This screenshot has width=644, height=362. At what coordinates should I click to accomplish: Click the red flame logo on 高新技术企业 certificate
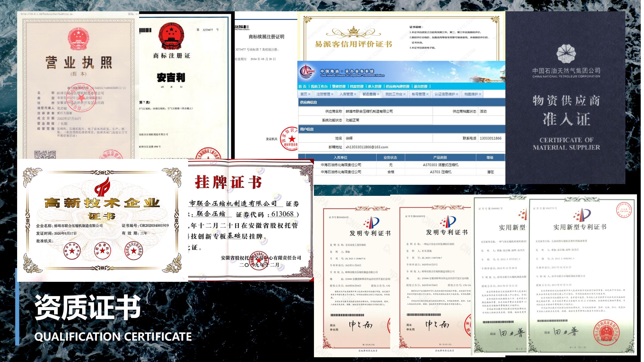(102, 187)
